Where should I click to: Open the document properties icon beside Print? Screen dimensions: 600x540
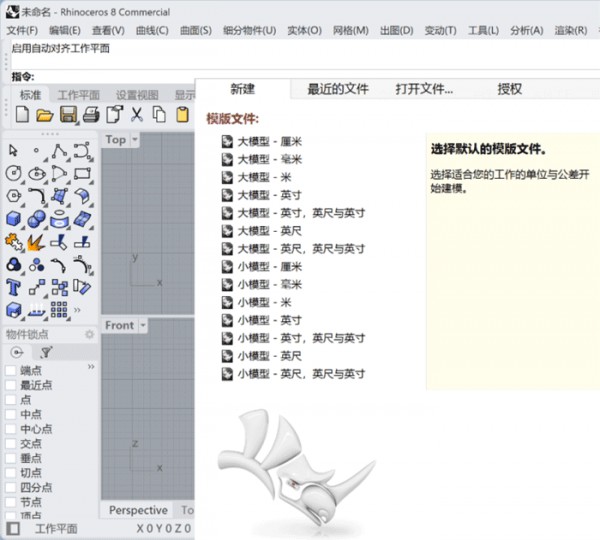click(114, 114)
